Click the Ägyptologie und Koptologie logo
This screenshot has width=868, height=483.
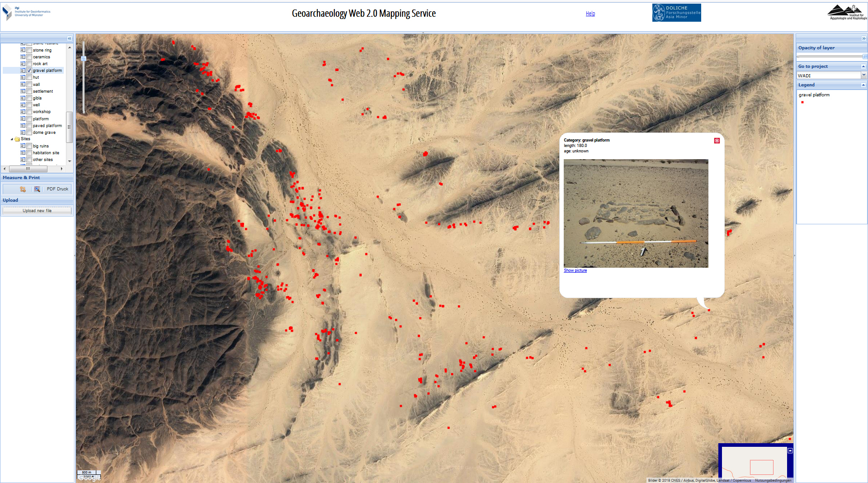point(846,13)
